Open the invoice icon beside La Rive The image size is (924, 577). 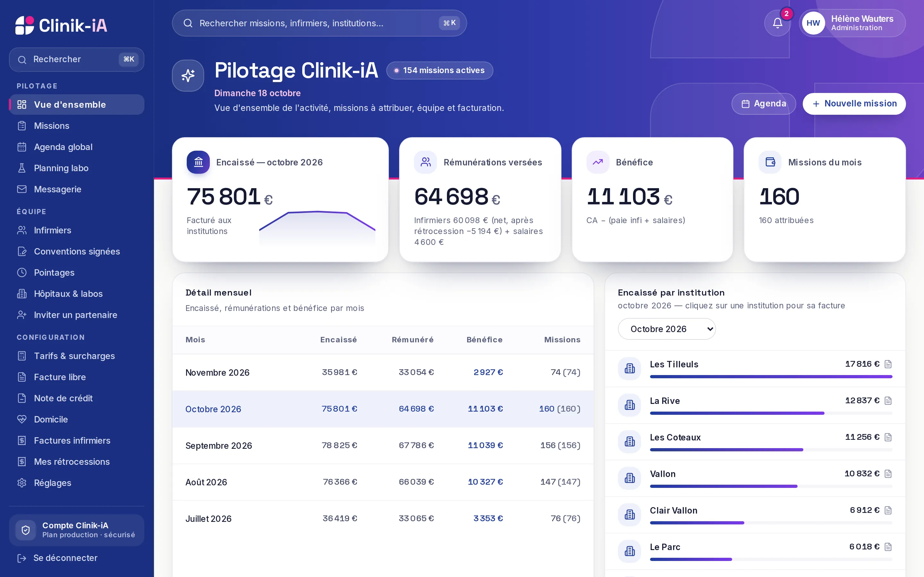tap(888, 401)
